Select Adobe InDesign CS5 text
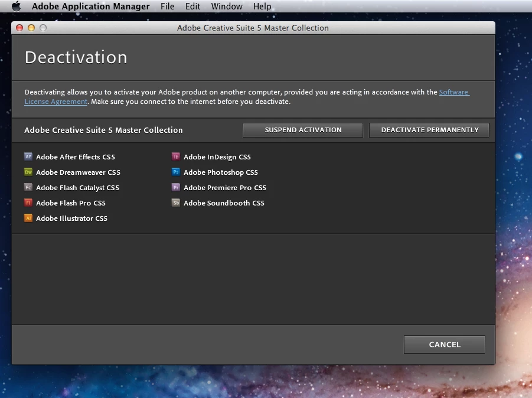Screen dimensions: 532x398 pos(217,156)
